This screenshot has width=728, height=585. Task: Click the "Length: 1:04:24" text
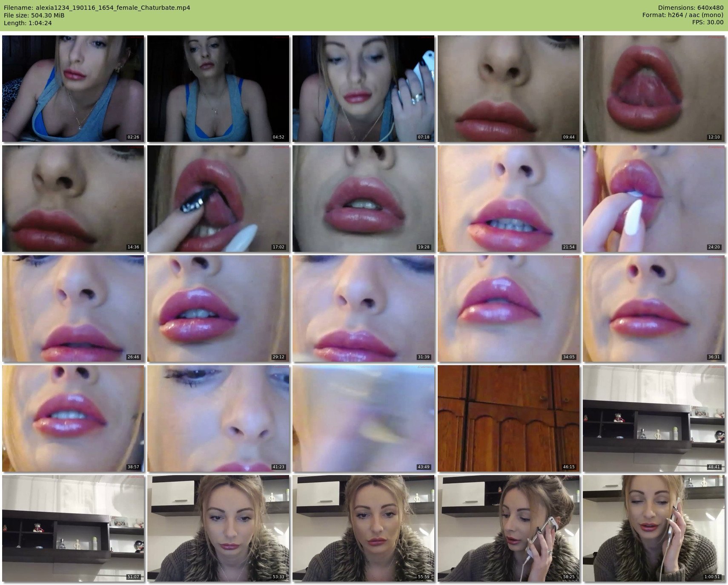pyautogui.click(x=28, y=23)
